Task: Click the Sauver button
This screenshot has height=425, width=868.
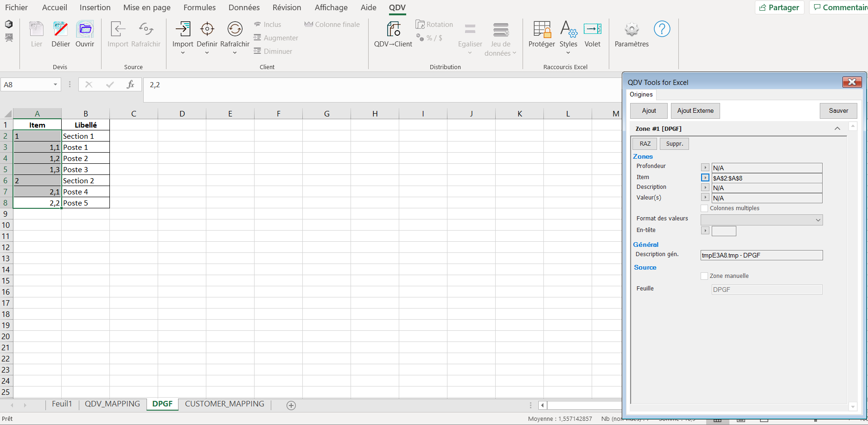Action: point(838,111)
